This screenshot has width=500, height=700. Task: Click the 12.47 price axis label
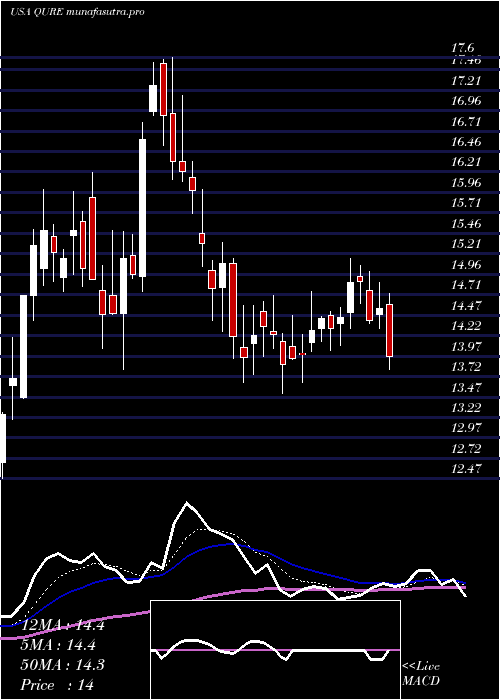tap(466, 469)
